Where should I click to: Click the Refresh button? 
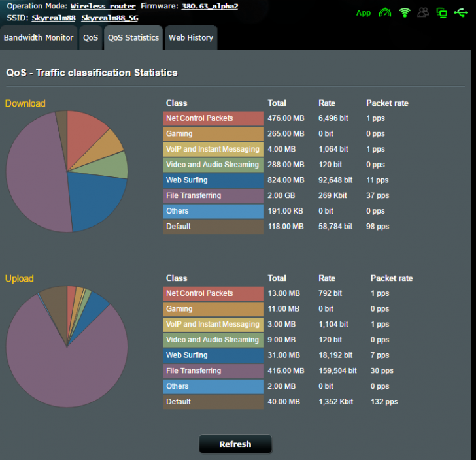tap(235, 444)
